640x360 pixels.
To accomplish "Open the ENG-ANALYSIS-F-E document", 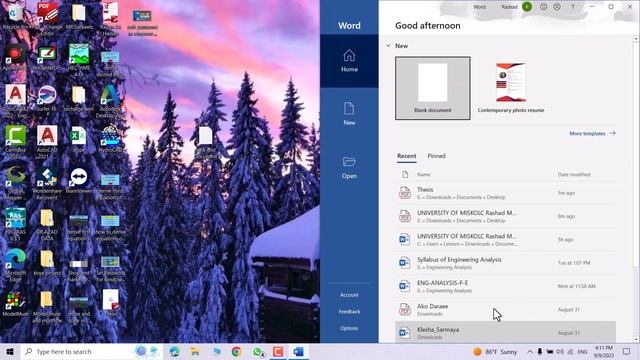I will 506,286.
